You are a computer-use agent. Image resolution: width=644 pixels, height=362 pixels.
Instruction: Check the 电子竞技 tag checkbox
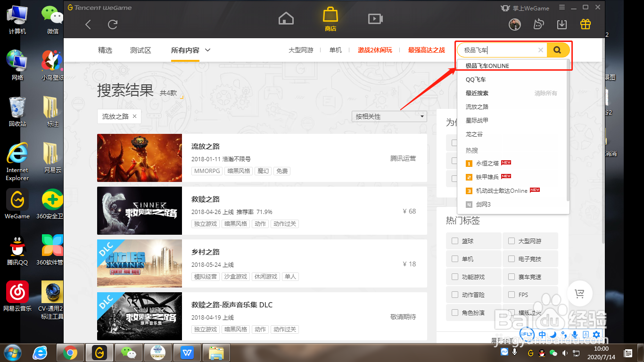pos(512,259)
